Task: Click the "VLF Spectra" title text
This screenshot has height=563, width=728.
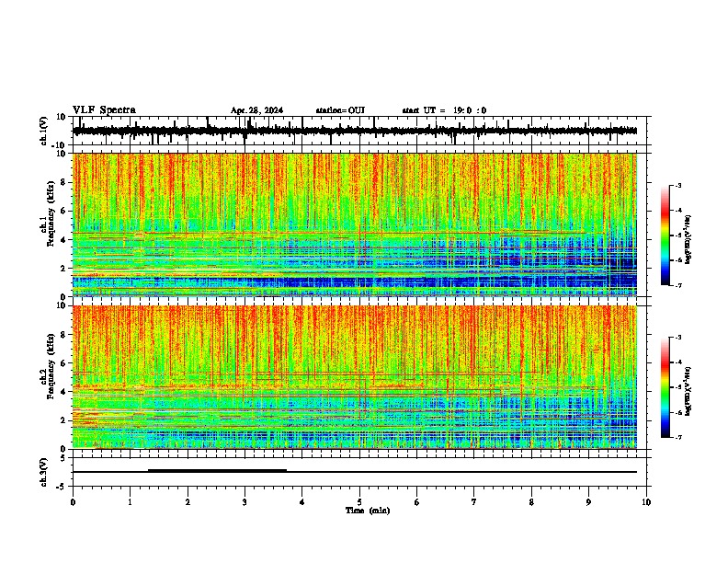Action: click(104, 110)
